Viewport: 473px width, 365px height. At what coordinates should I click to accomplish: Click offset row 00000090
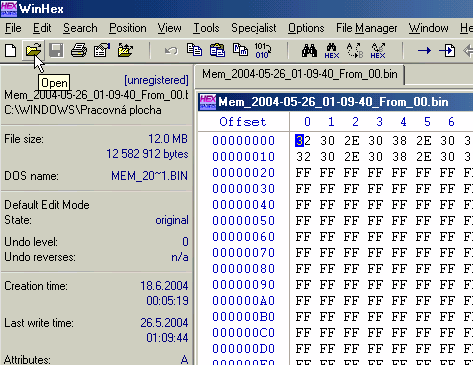click(243, 285)
